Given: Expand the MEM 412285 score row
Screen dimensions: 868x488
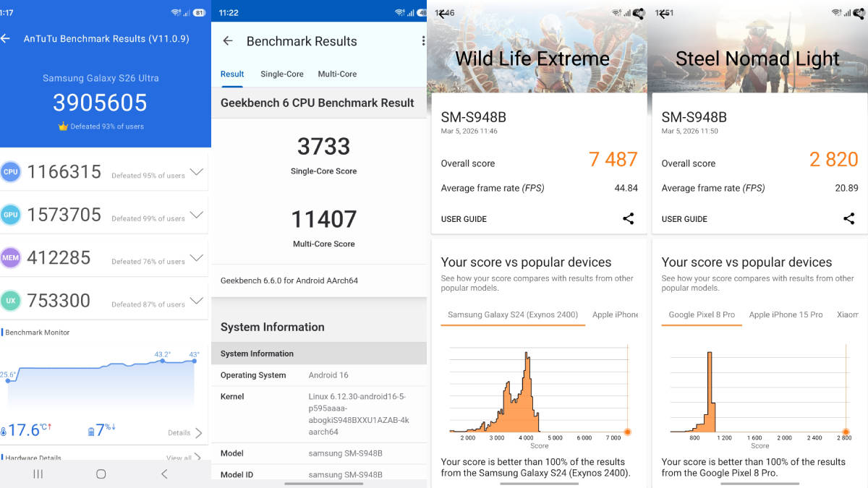Looking at the screenshot, I should 196,258.
